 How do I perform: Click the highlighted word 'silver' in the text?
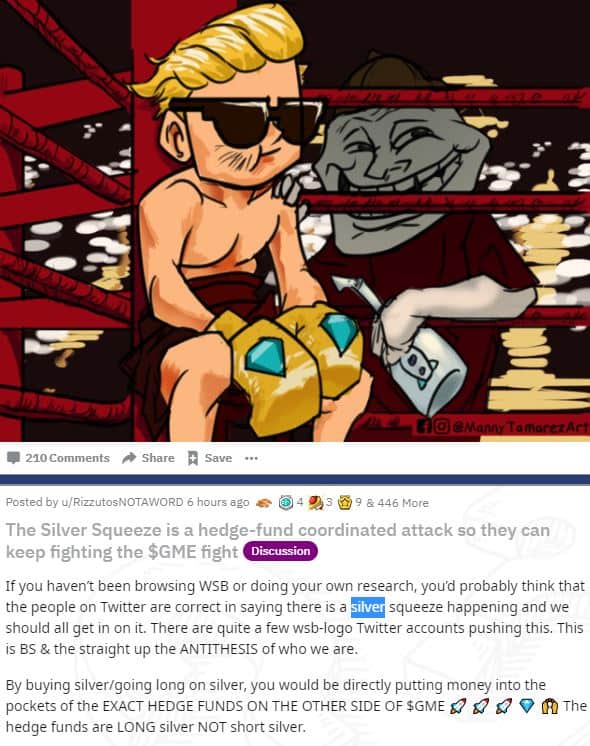(x=368, y=608)
